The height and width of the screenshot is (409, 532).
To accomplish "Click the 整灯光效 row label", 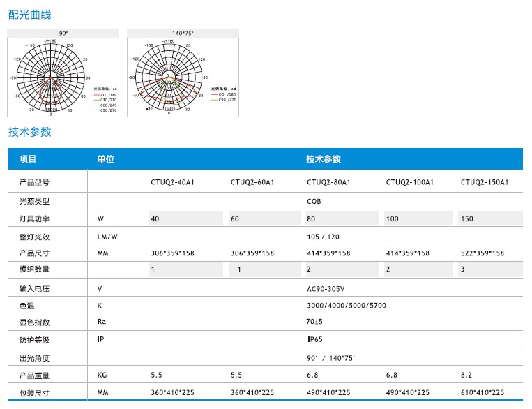I will click(x=34, y=237).
